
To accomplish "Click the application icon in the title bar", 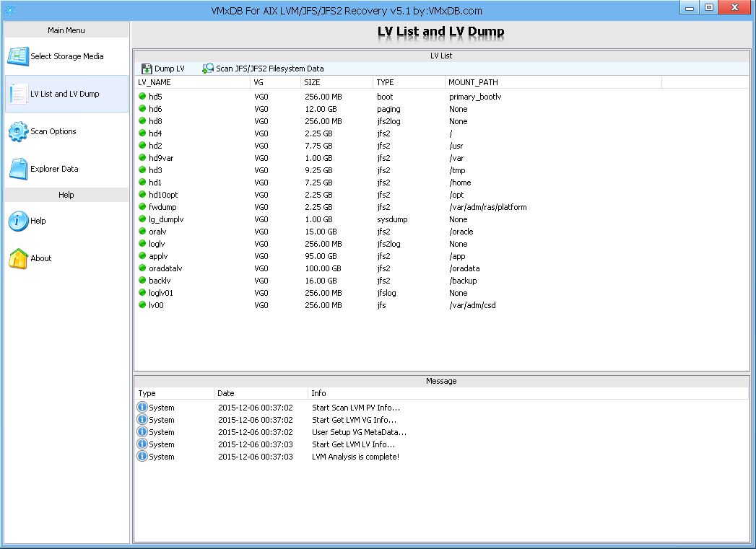I will pos(10,10).
